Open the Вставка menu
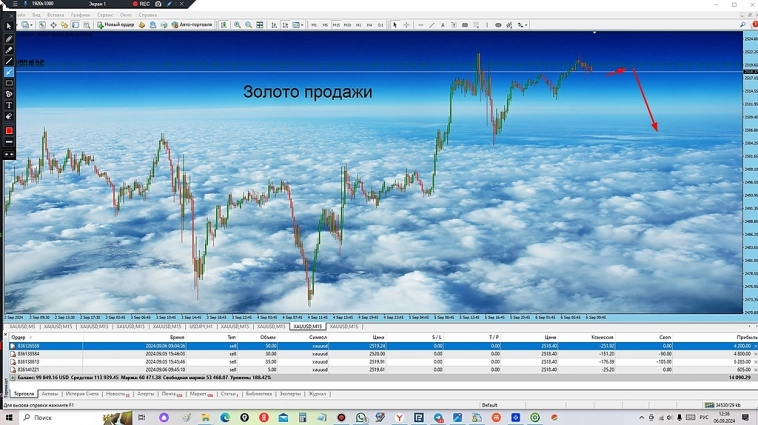Screen dimensions: 758x425 pos(56,15)
